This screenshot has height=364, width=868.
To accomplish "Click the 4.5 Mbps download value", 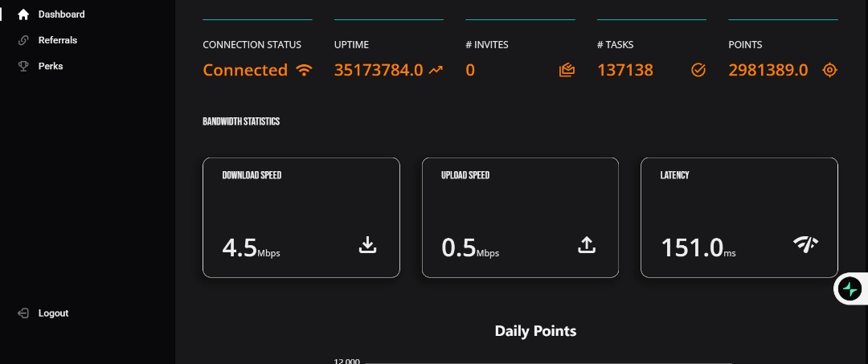I will [252, 247].
